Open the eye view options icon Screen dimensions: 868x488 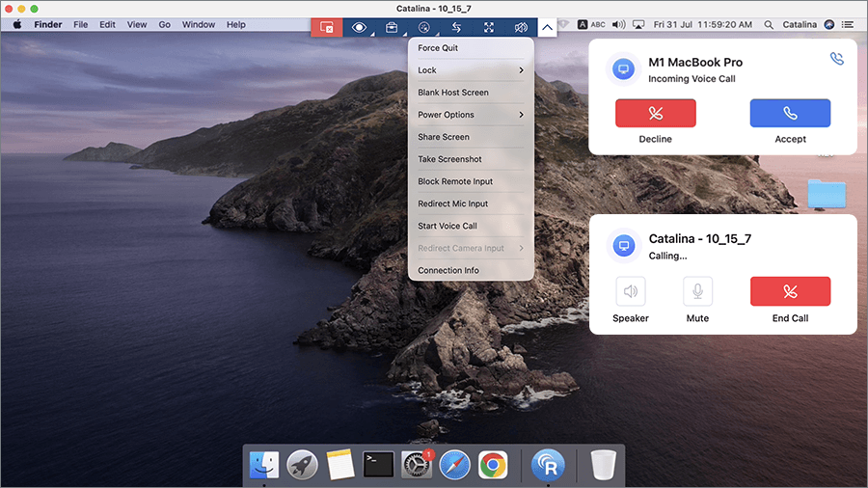pyautogui.click(x=359, y=27)
